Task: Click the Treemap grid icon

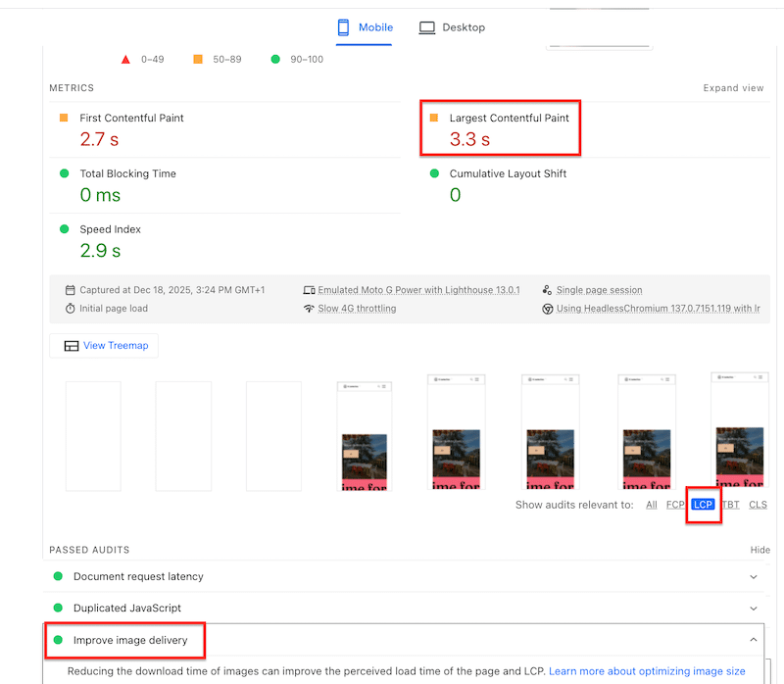Action: pos(71,346)
